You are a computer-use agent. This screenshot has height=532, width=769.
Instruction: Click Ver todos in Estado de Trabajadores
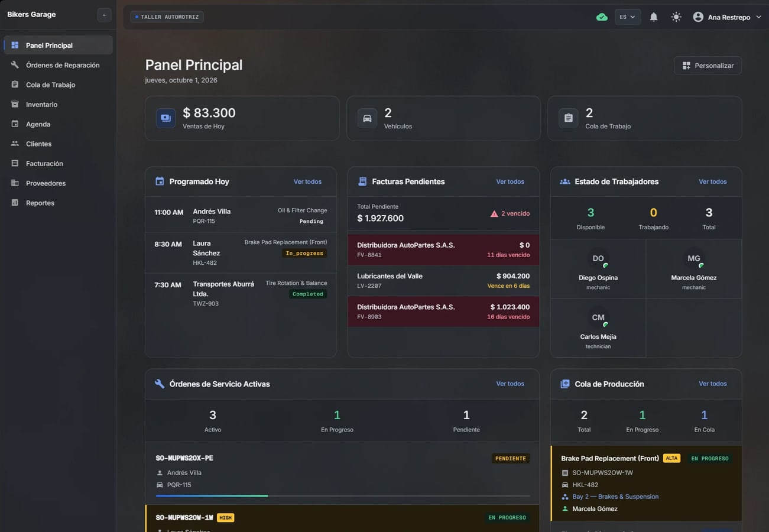pos(713,181)
